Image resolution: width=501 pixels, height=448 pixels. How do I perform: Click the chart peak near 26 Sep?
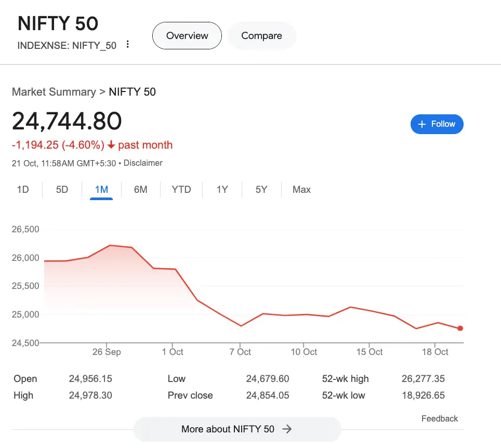click(x=110, y=245)
